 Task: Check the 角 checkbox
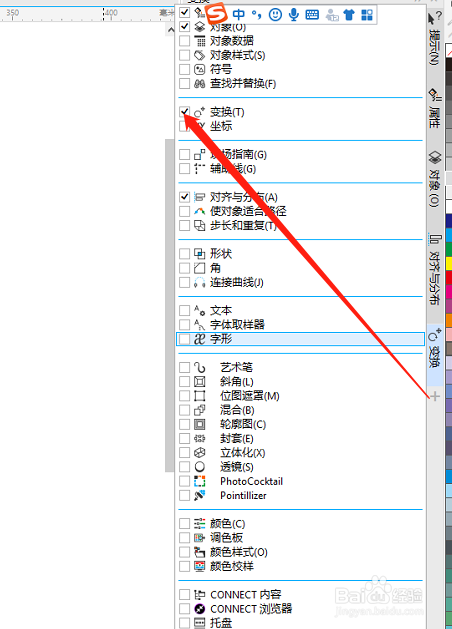(x=184, y=268)
